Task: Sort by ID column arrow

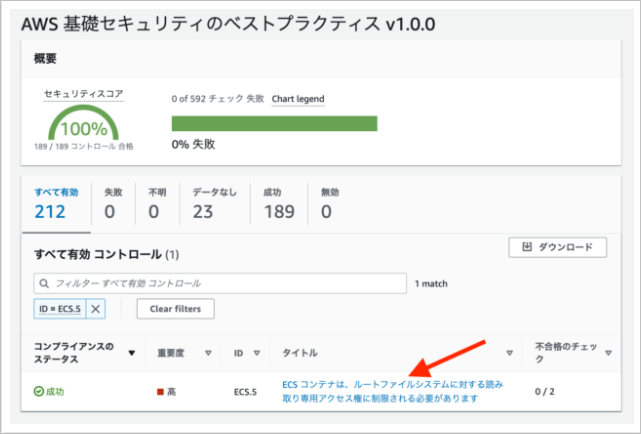Action: pos(257,353)
